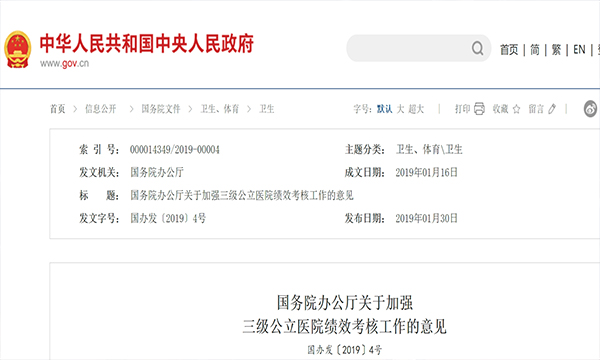Click written date 2019年01月16日
The height and width of the screenshot is (360, 600).
tap(427, 173)
